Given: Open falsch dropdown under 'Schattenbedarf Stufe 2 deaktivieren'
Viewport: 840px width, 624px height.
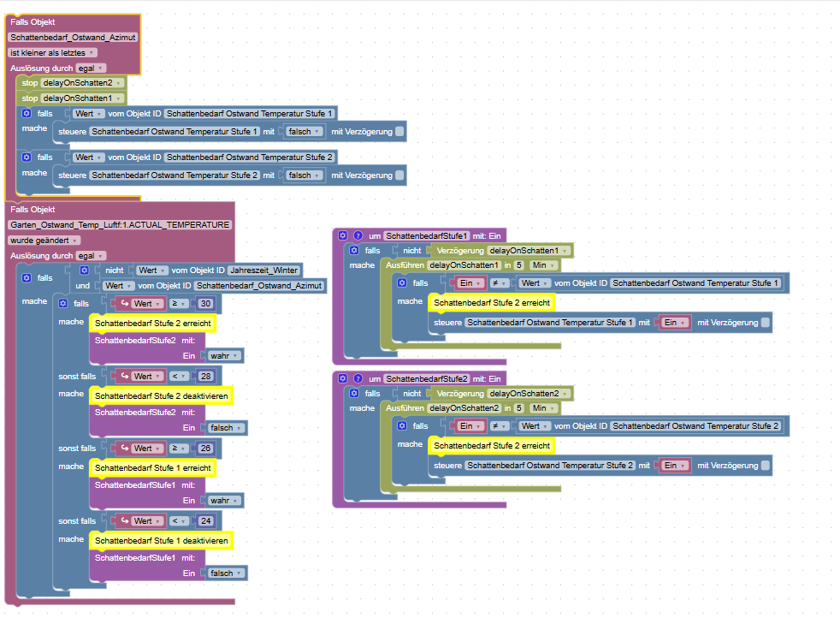Looking at the screenshot, I should coord(226,428).
